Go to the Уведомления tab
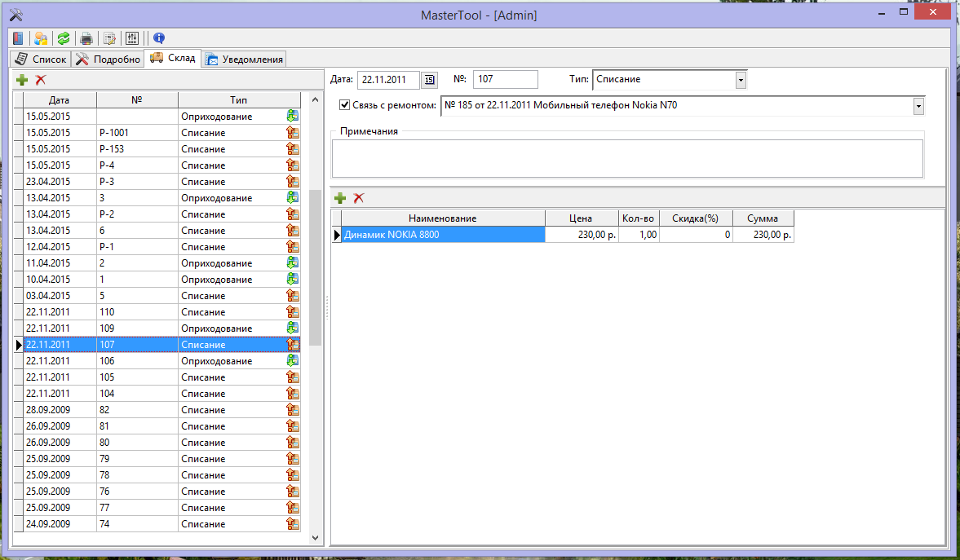 click(245, 59)
